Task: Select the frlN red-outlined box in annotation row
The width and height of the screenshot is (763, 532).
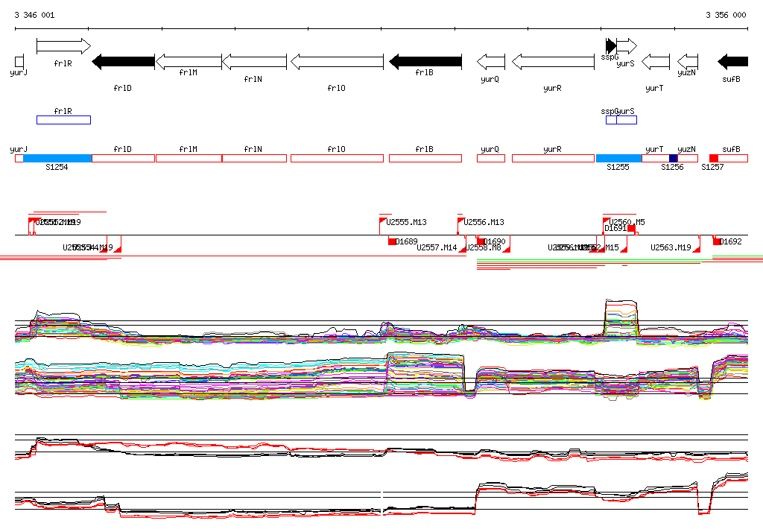Action: 255,158
